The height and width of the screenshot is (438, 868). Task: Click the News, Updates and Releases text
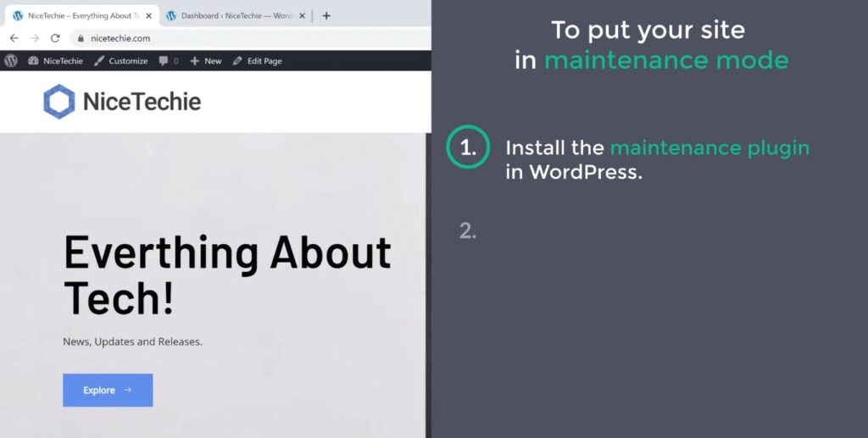click(133, 341)
